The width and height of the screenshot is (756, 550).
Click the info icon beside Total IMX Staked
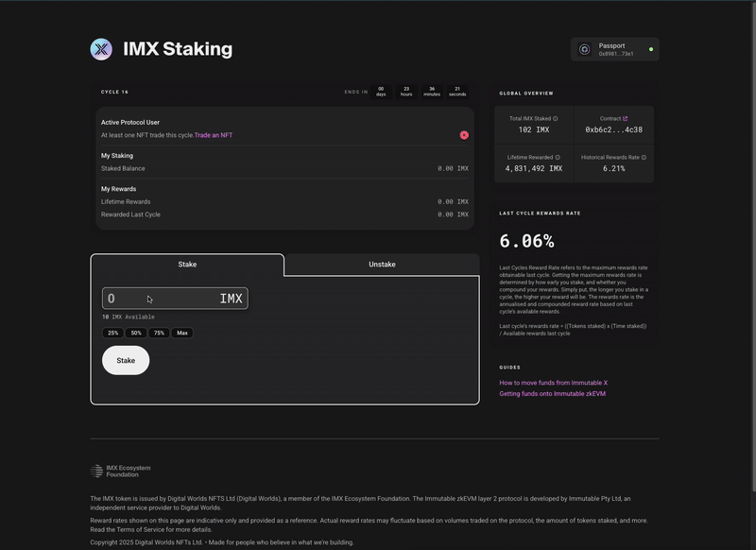[556, 118]
